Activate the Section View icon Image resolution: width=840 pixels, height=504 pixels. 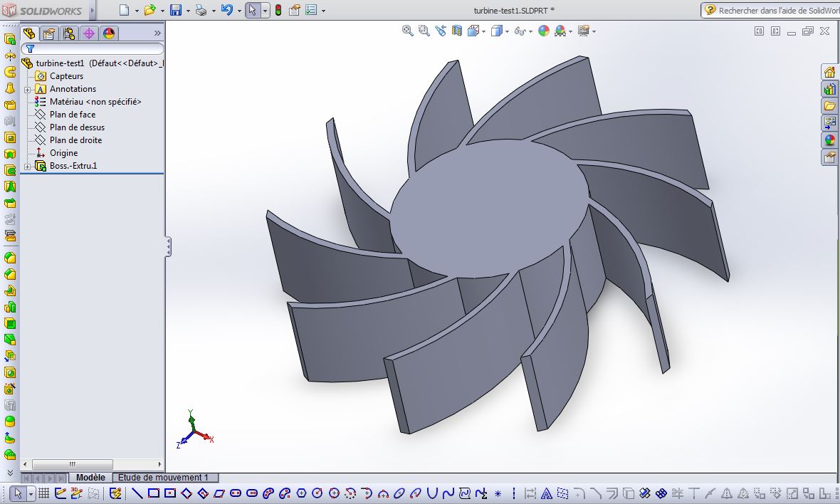[x=456, y=31]
